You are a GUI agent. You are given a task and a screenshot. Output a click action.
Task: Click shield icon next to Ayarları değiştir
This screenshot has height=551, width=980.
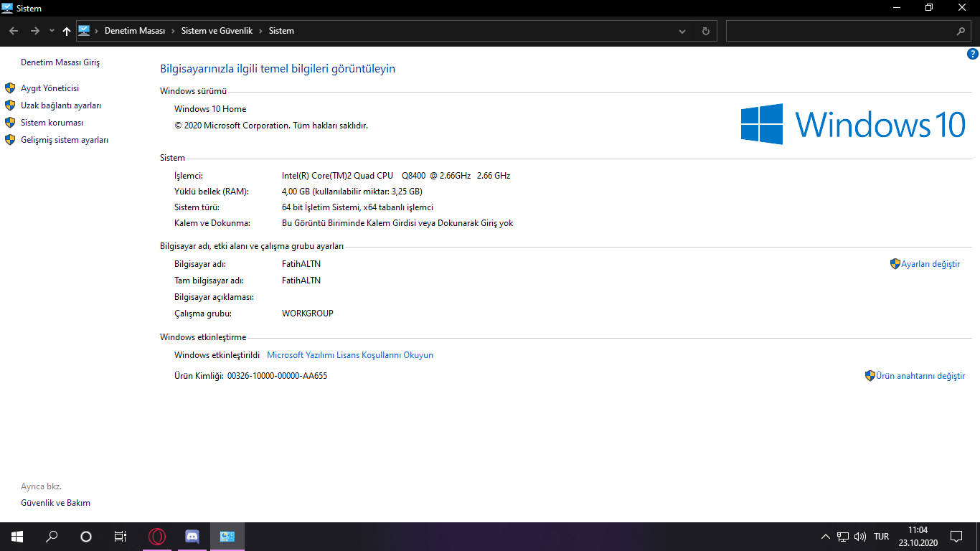click(895, 264)
